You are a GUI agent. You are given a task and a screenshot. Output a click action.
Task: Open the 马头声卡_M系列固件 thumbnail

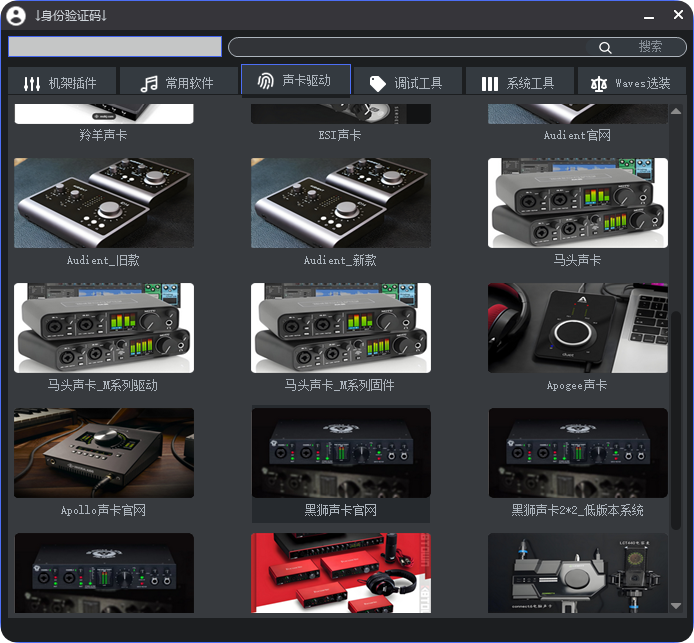341,328
